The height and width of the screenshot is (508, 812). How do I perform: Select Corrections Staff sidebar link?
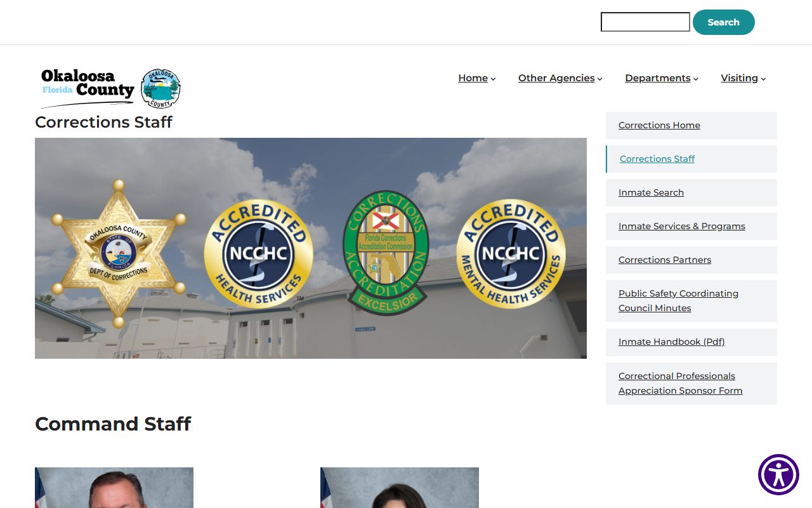pyautogui.click(x=657, y=159)
